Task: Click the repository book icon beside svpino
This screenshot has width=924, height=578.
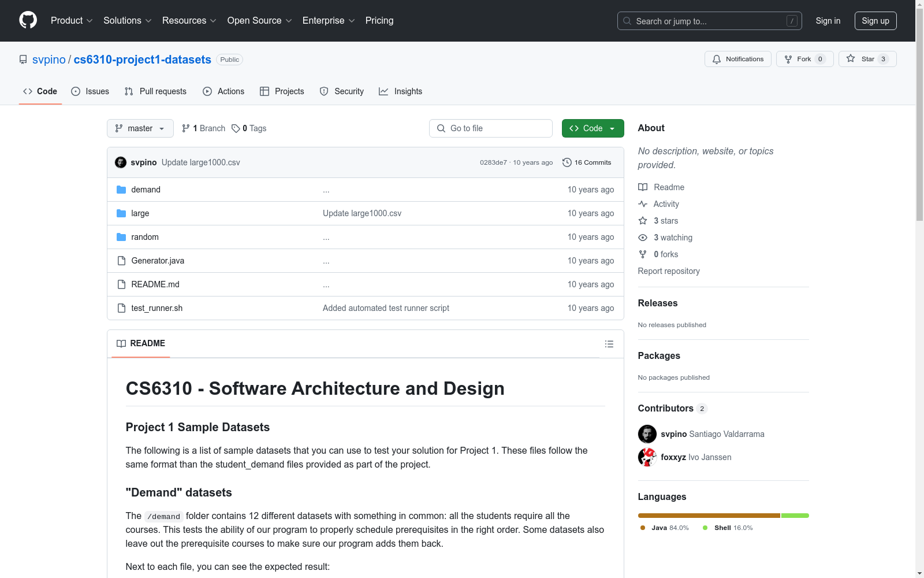Action: (x=23, y=60)
